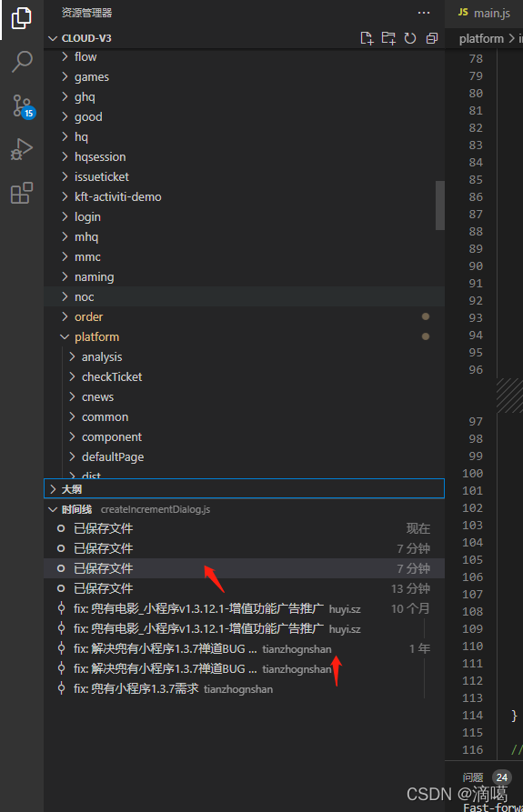
Task: Click the 资源管理器 panel title
Action: coord(87,13)
